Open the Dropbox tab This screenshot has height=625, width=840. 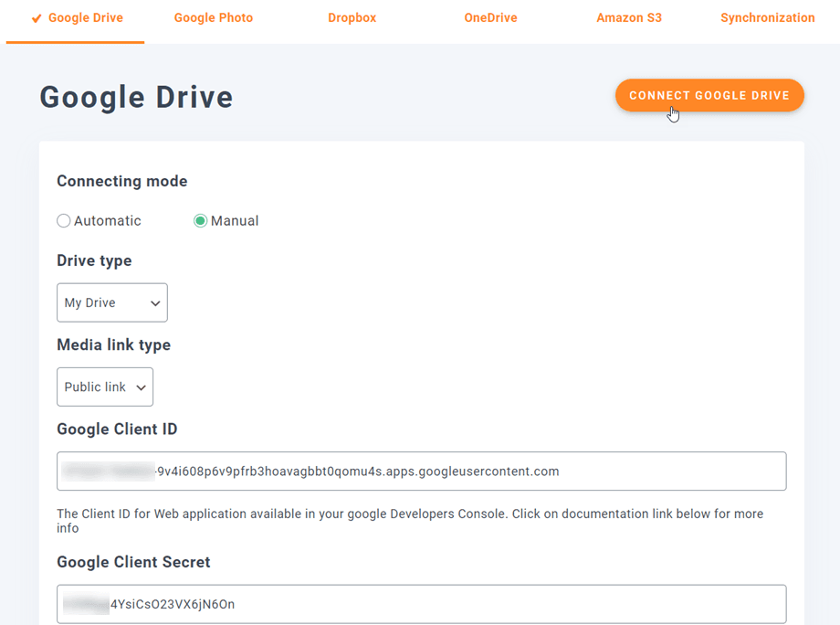(352, 18)
